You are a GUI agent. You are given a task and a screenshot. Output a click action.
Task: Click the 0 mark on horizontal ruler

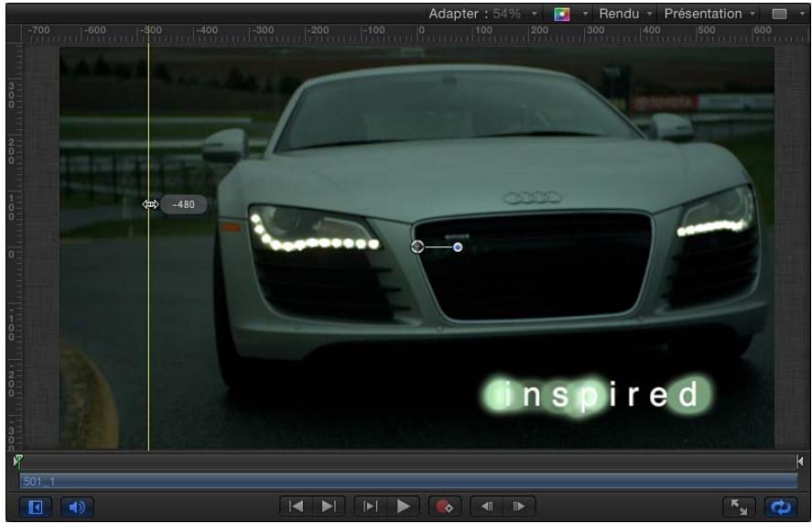[x=421, y=30]
